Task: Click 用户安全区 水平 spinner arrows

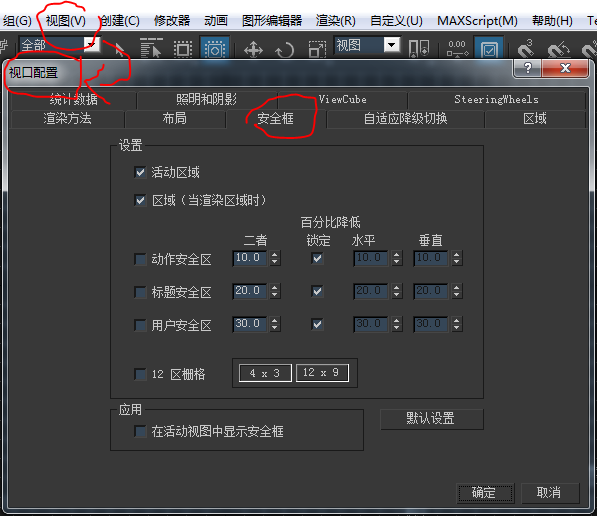Action: (397, 324)
